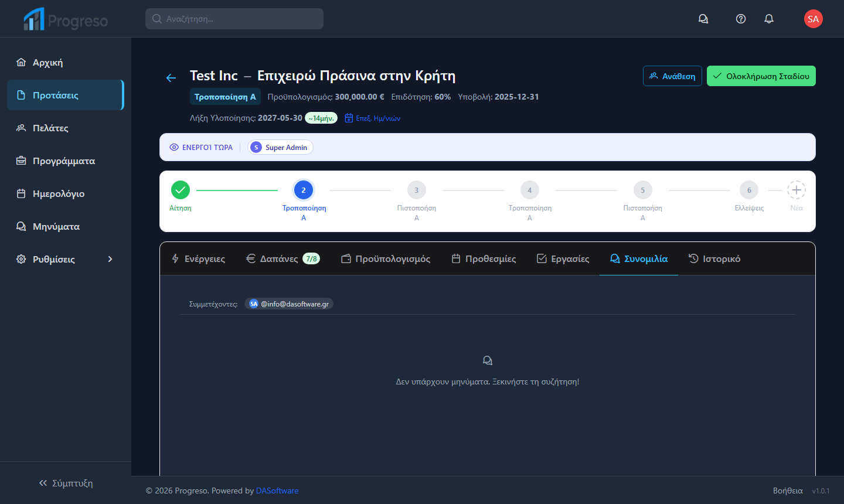The width and height of the screenshot is (844, 504).
Task: Click the Ολοκλήρωση Σταδίου button
Action: tap(761, 76)
